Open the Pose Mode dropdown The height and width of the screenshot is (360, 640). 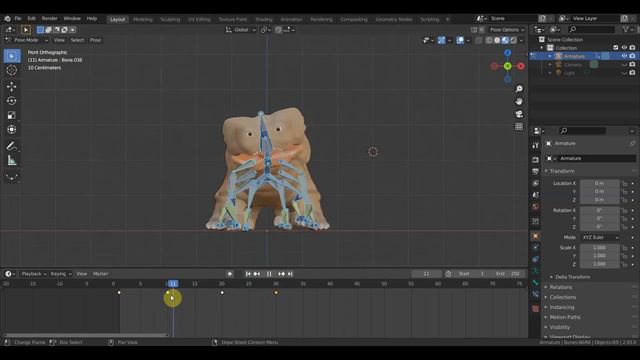(x=27, y=40)
